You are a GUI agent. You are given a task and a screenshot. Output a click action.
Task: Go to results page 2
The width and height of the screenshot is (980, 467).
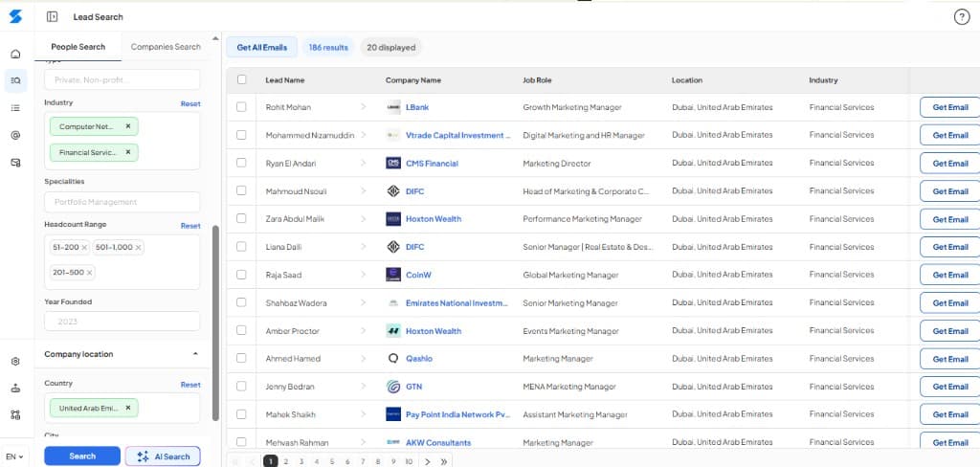[x=285, y=461]
